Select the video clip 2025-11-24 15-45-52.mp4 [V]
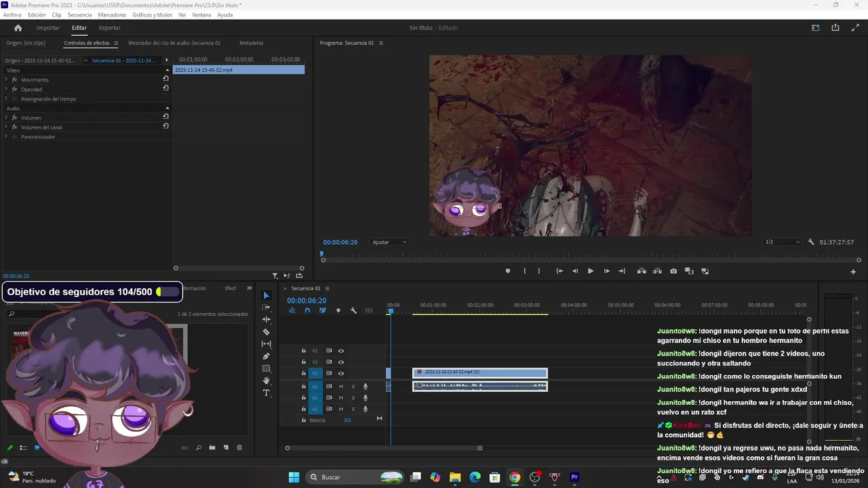Viewport: 868px width, 488px height. 480,372
